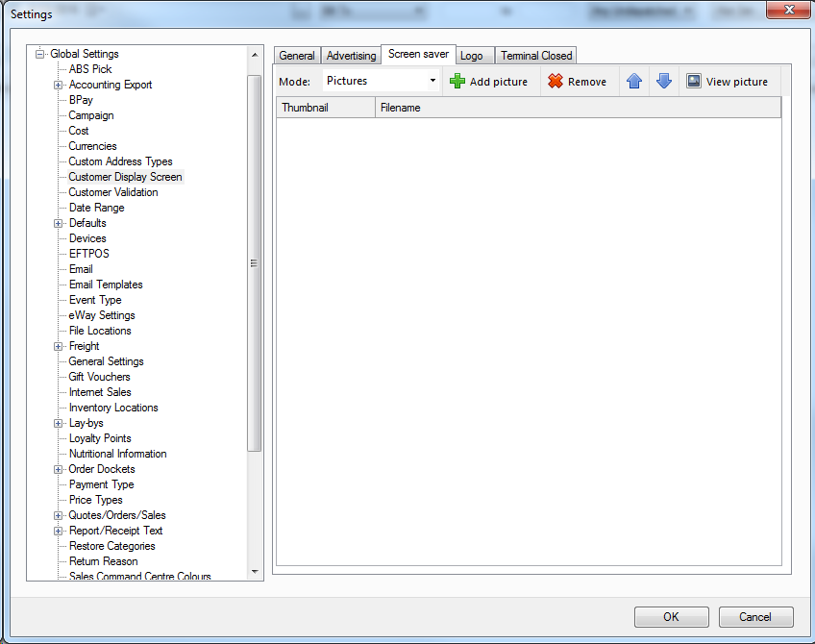Expand the Order Dockets tree node

click(x=59, y=469)
